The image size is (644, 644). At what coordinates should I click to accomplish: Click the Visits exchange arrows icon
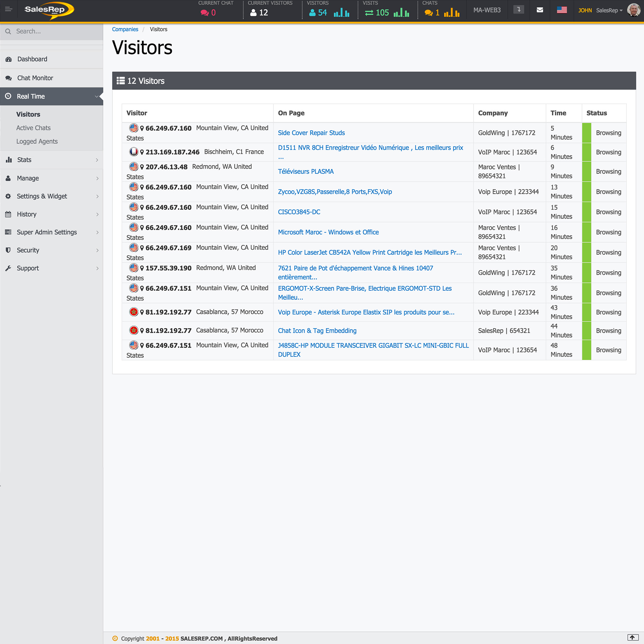[x=369, y=13]
